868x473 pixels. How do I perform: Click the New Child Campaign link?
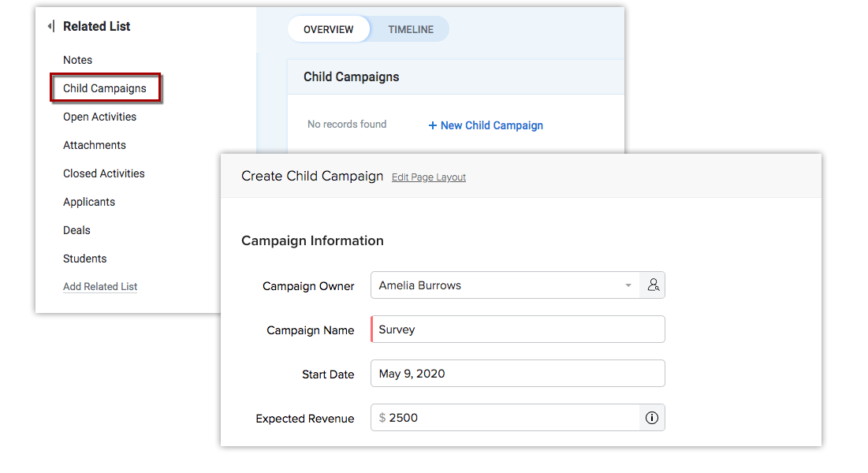pyautogui.click(x=486, y=125)
